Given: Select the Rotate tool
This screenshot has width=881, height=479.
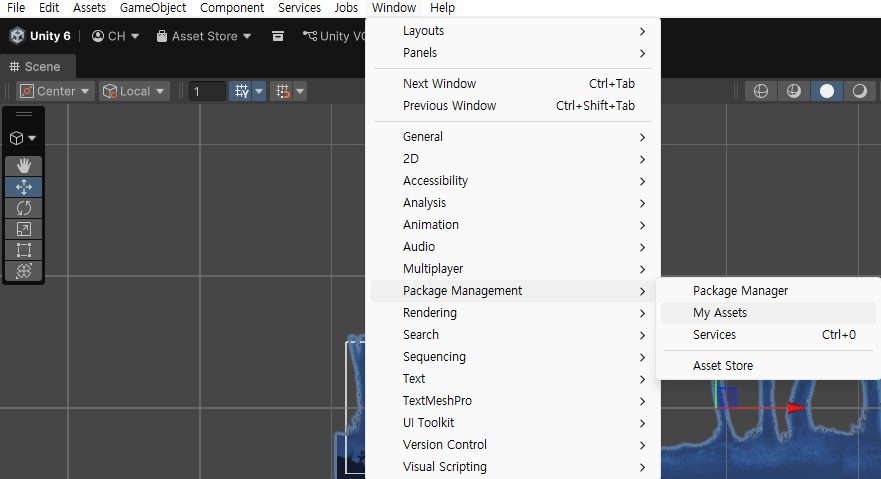Looking at the screenshot, I should (24, 208).
